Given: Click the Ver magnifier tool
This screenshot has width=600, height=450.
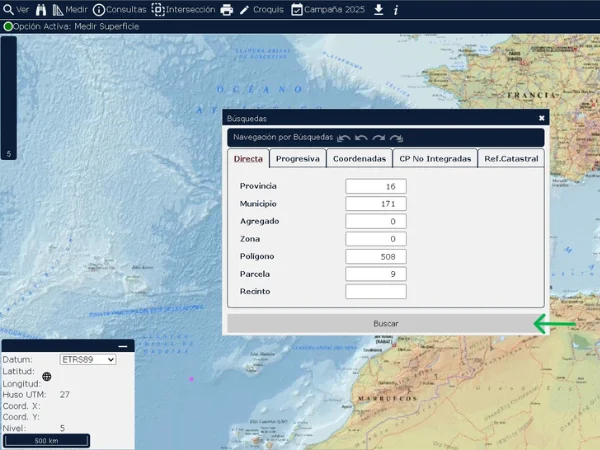Looking at the screenshot, I should click(x=15, y=9).
